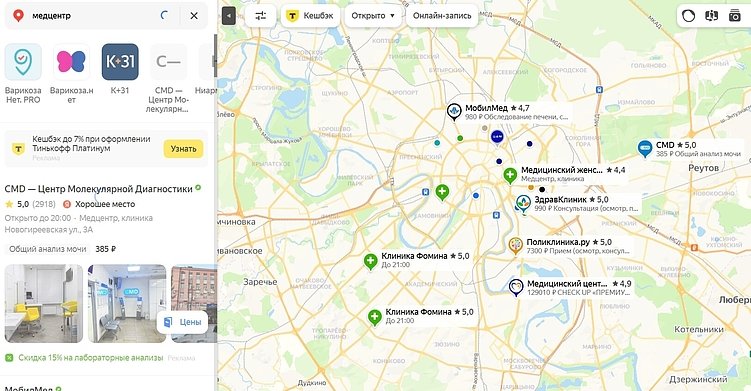The height and width of the screenshot is (391, 751).
Task: Expand the Открыто dropdown filter
Action: pos(373,16)
